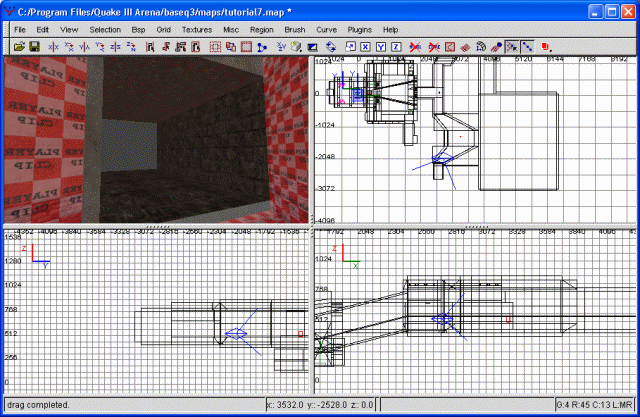Flip selection along the Y axis
This screenshot has width=640, height=417.
[84, 47]
